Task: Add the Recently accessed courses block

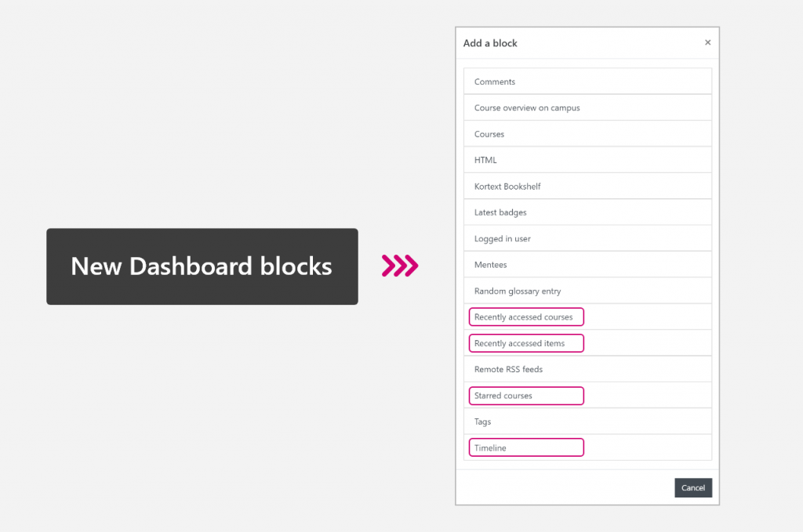Action: 525,317
